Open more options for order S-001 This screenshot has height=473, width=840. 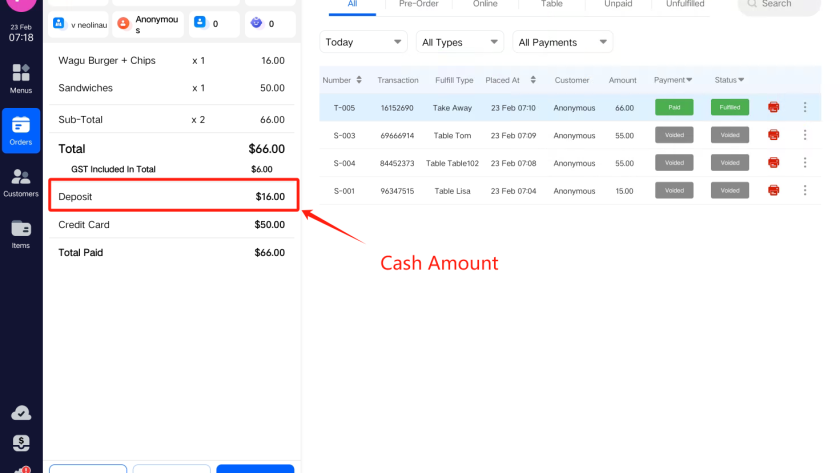[805, 190]
